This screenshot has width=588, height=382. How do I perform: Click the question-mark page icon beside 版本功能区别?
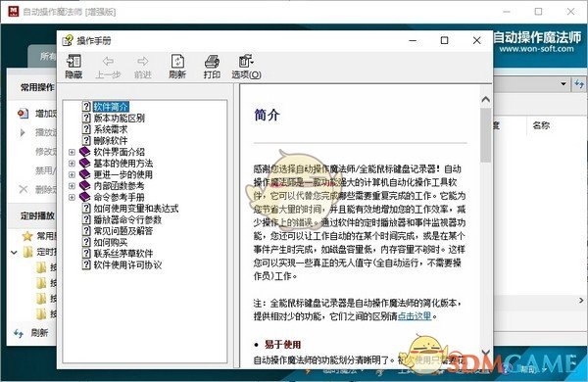click(x=86, y=119)
